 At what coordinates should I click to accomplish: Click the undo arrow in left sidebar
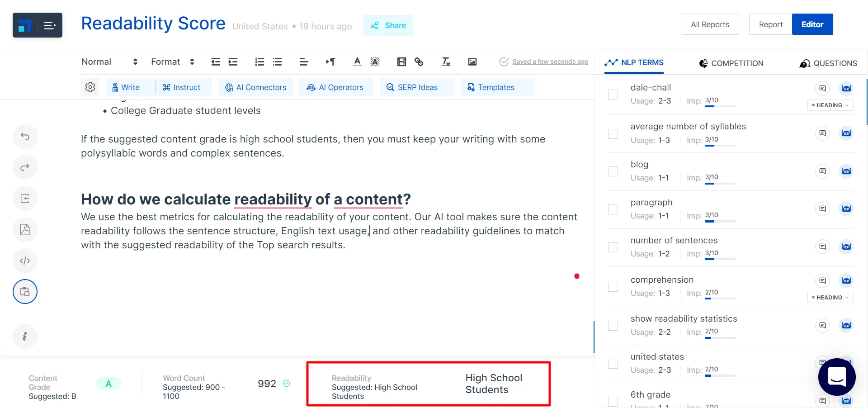pos(25,137)
